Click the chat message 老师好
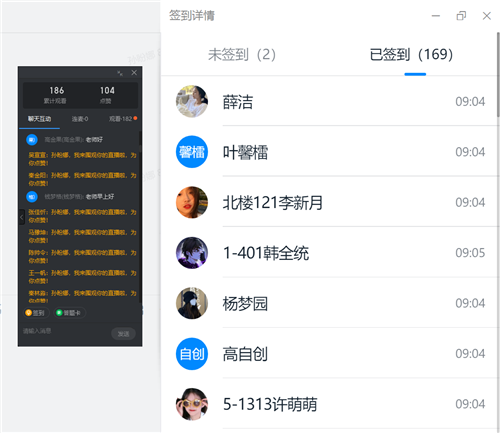Screen dimensions: 500x433 point(94,140)
